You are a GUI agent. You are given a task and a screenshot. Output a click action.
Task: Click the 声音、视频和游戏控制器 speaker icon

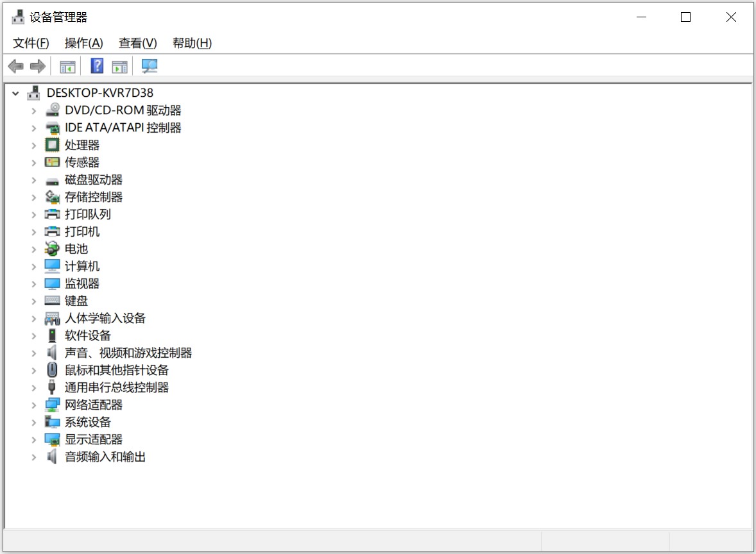(x=52, y=353)
